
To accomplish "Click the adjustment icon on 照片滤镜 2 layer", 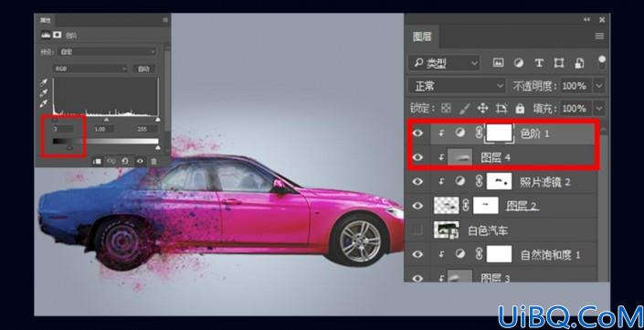I will tap(460, 181).
